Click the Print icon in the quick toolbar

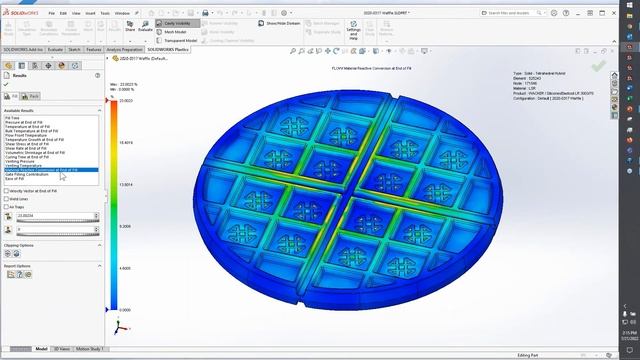tap(205, 13)
